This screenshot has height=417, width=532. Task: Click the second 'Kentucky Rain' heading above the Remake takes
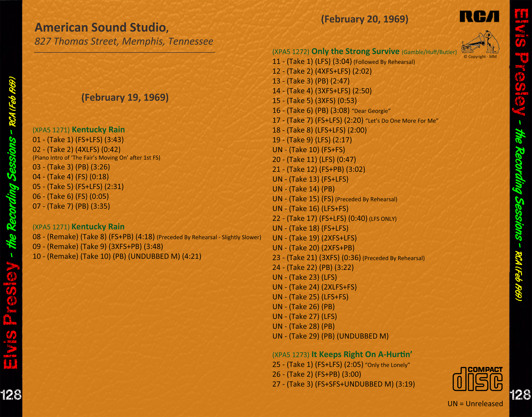coord(79,227)
